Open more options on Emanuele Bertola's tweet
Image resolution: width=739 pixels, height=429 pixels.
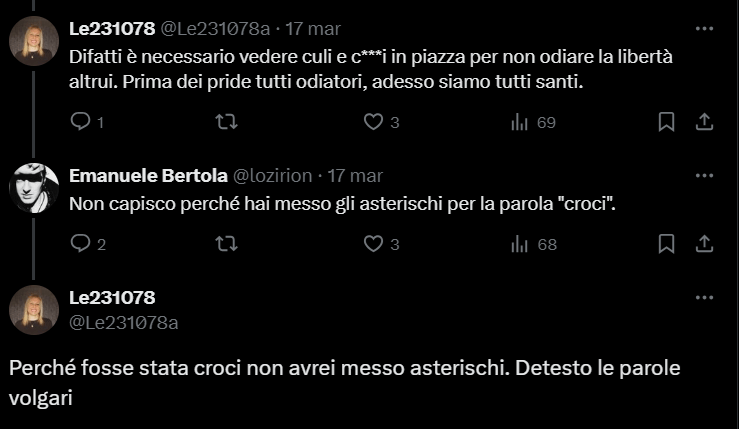[x=703, y=175]
